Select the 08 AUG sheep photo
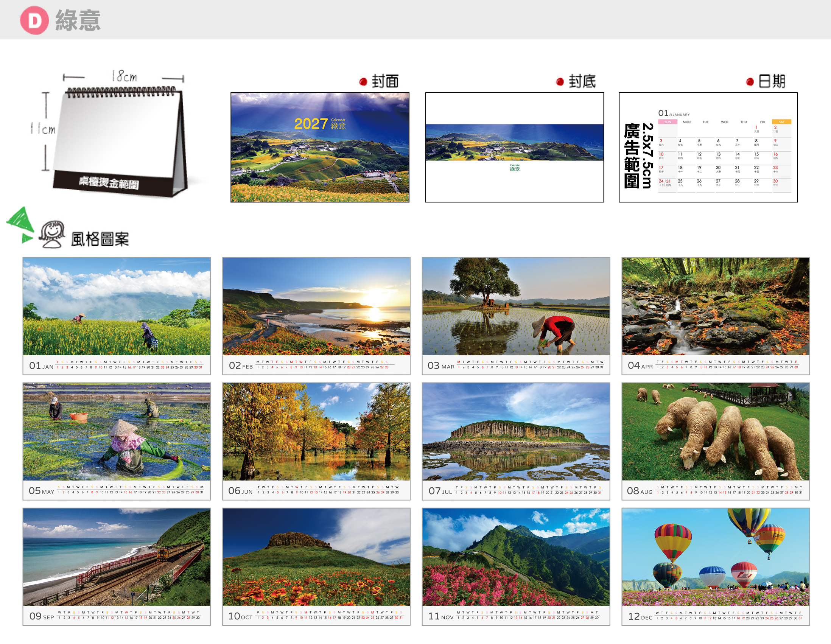 coord(715,431)
